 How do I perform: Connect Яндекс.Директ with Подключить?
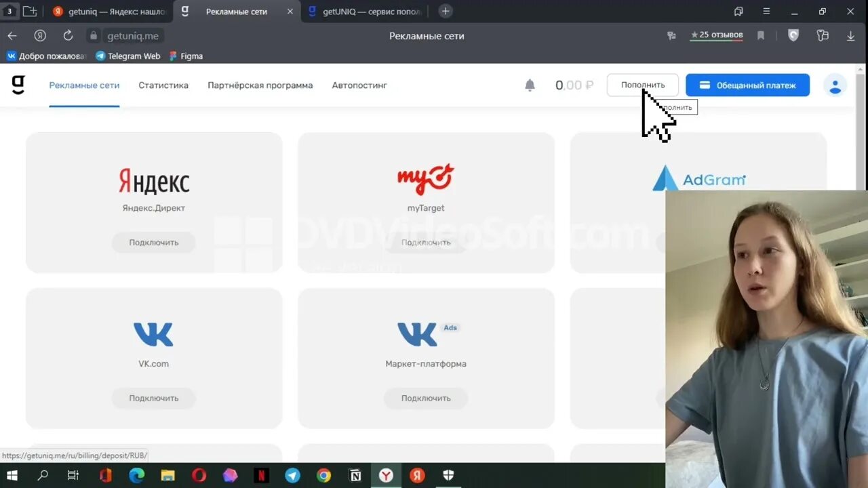pos(154,243)
